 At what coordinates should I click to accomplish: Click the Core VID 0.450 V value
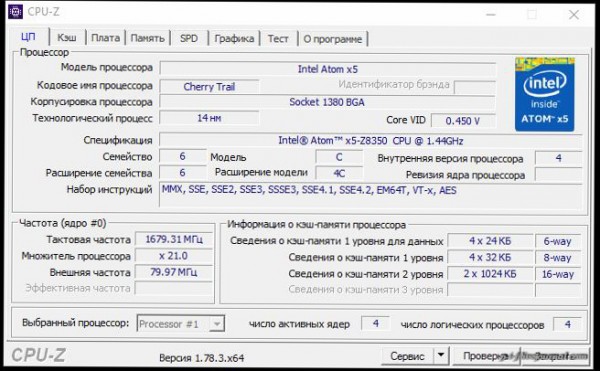(463, 120)
